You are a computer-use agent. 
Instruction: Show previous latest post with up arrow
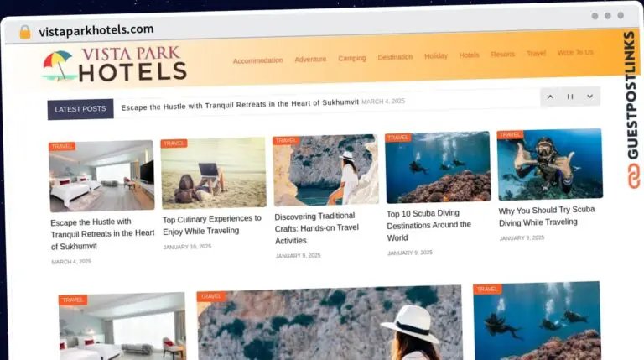(x=550, y=97)
